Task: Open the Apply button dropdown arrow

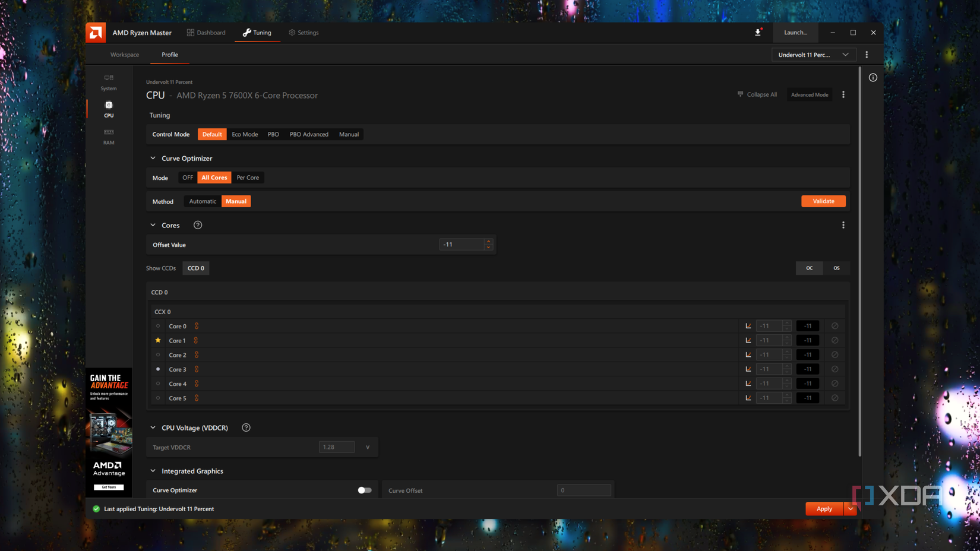Action: coord(851,509)
